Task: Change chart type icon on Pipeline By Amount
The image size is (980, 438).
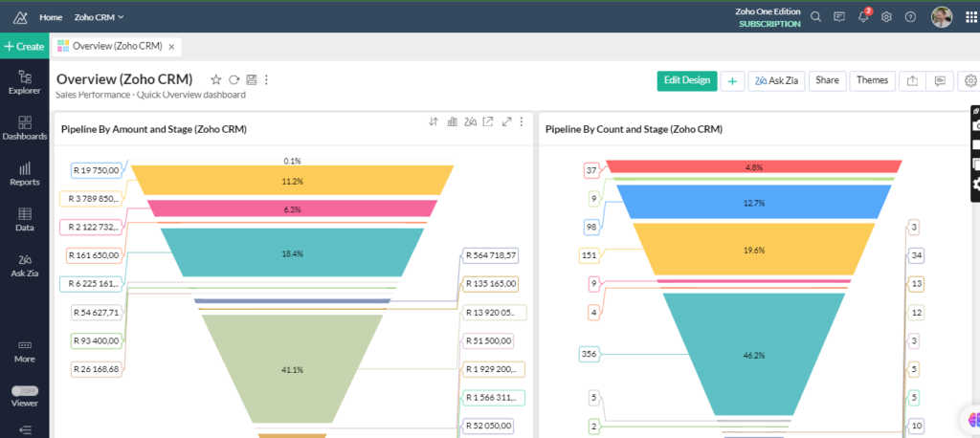Action: point(452,121)
